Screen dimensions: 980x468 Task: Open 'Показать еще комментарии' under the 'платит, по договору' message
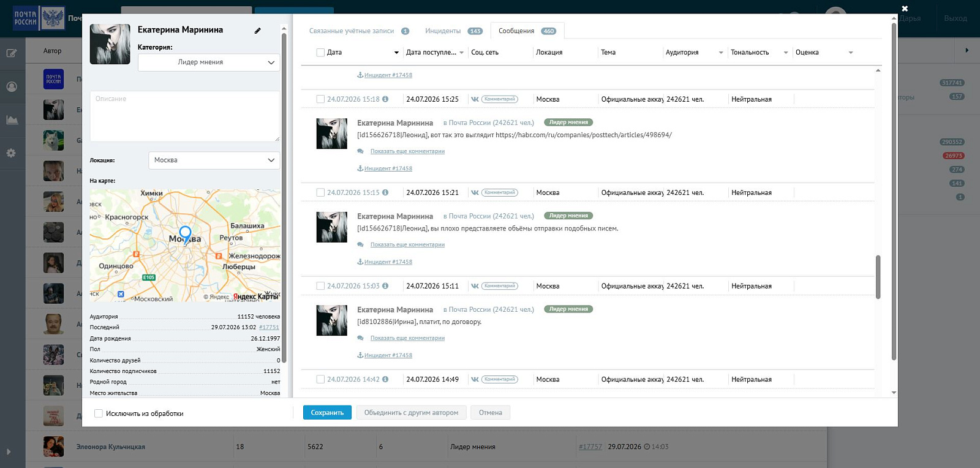click(407, 338)
